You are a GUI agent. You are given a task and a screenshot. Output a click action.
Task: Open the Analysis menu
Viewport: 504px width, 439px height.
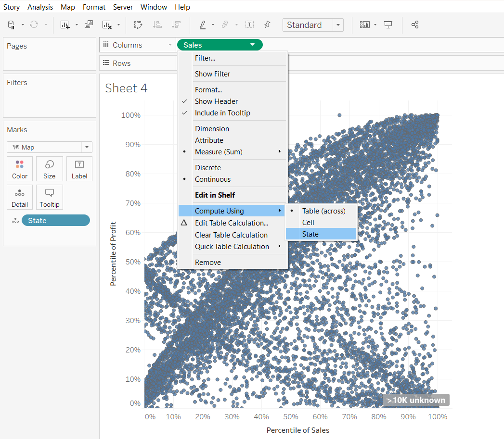point(40,7)
